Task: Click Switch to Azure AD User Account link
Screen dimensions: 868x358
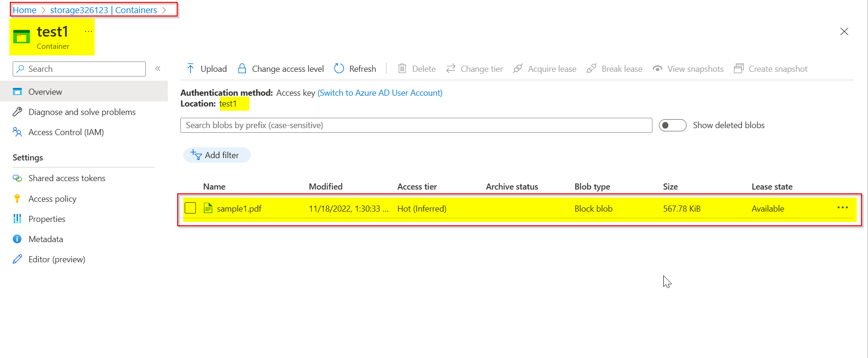Action: 380,92
